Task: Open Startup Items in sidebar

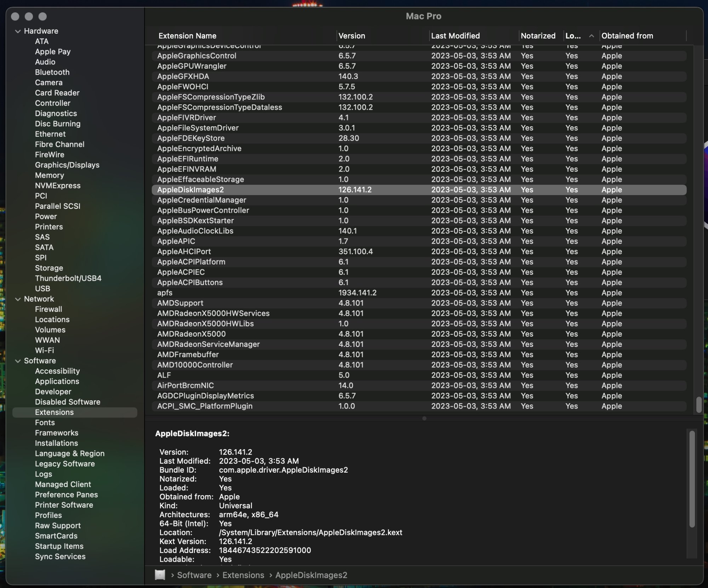Action: point(59,546)
